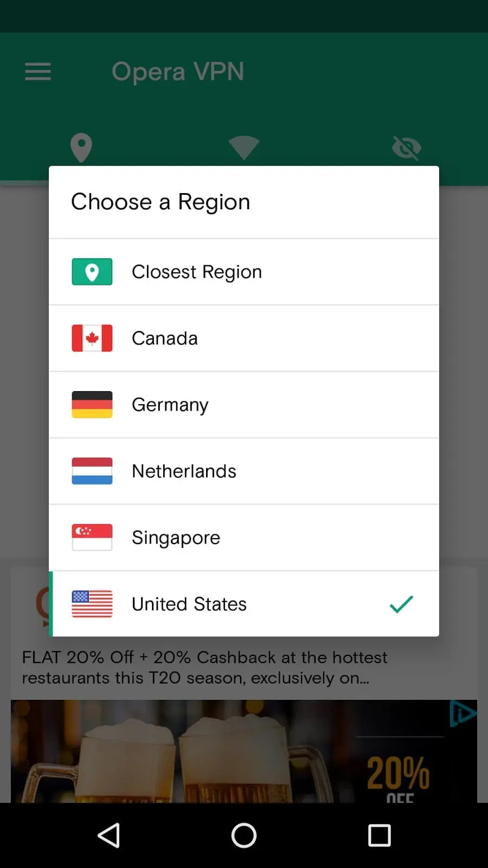Click the Canada flag icon

tap(92, 338)
